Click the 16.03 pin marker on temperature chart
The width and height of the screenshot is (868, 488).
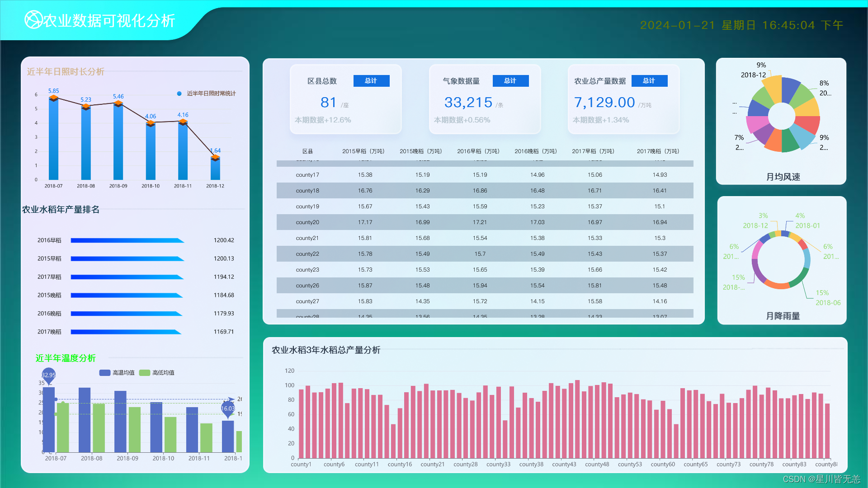pyautogui.click(x=228, y=409)
